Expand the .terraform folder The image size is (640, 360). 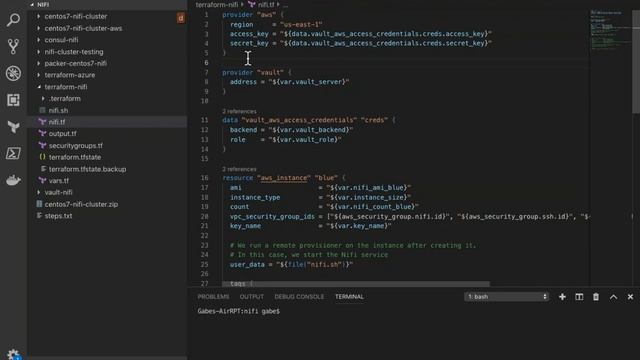[x=43, y=98]
